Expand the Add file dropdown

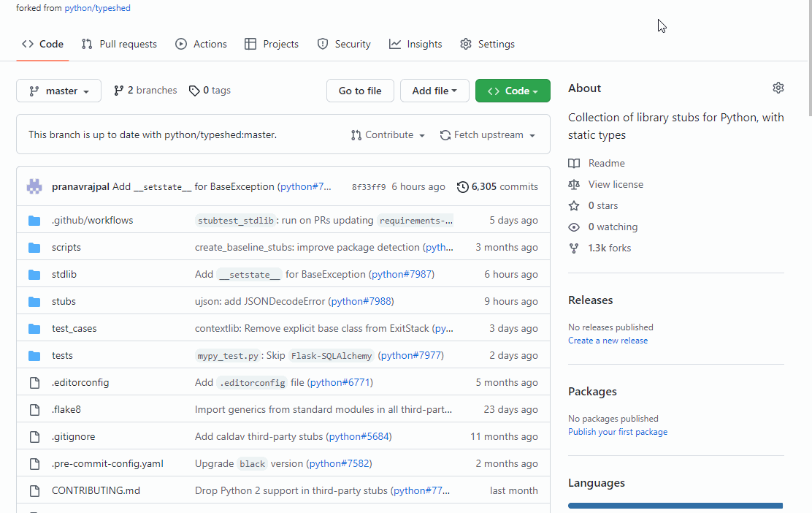click(x=434, y=90)
